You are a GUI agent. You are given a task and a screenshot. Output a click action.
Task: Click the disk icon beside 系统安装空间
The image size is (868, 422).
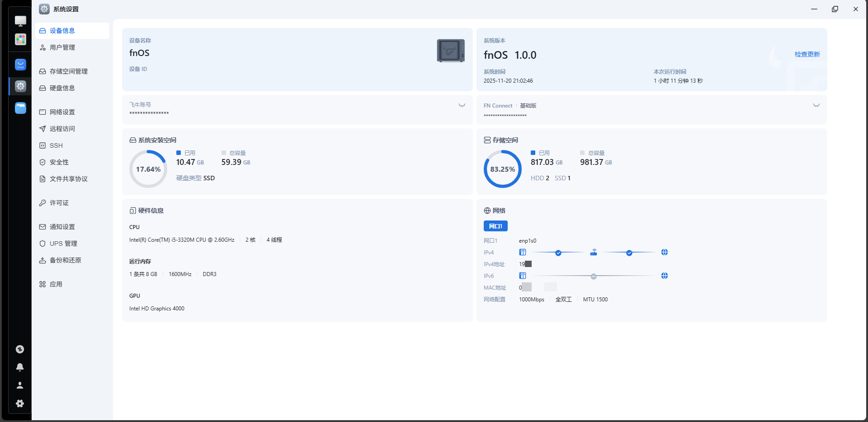pyautogui.click(x=133, y=141)
